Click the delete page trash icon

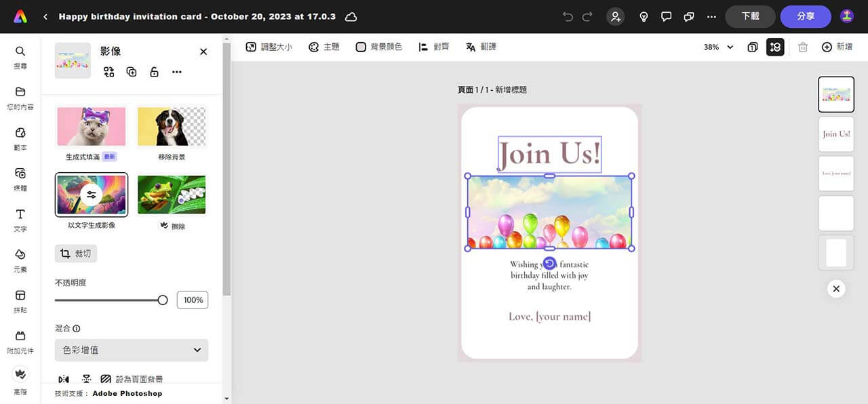click(803, 47)
